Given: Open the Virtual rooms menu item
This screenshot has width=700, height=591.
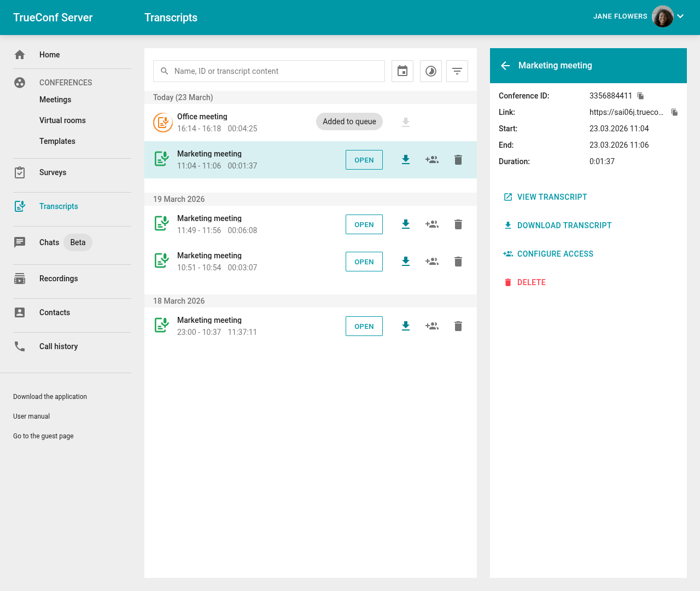Looking at the screenshot, I should 62,120.
